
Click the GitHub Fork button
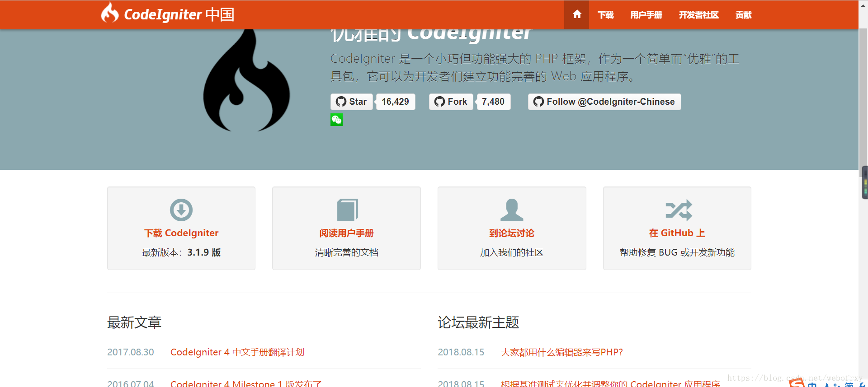point(451,102)
